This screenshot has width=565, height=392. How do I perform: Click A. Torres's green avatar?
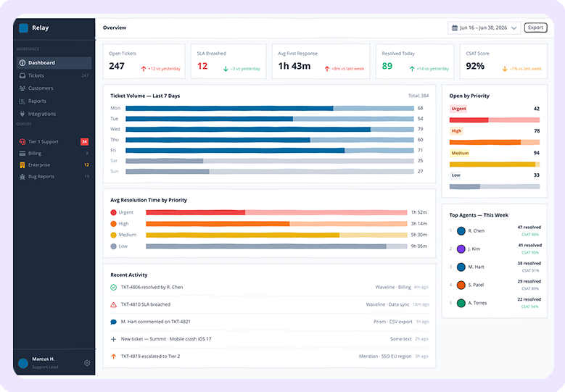pyautogui.click(x=461, y=303)
